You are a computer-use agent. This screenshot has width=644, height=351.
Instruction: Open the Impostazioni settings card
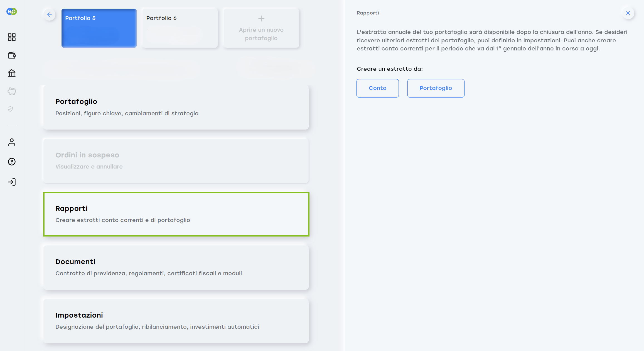[176, 321]
